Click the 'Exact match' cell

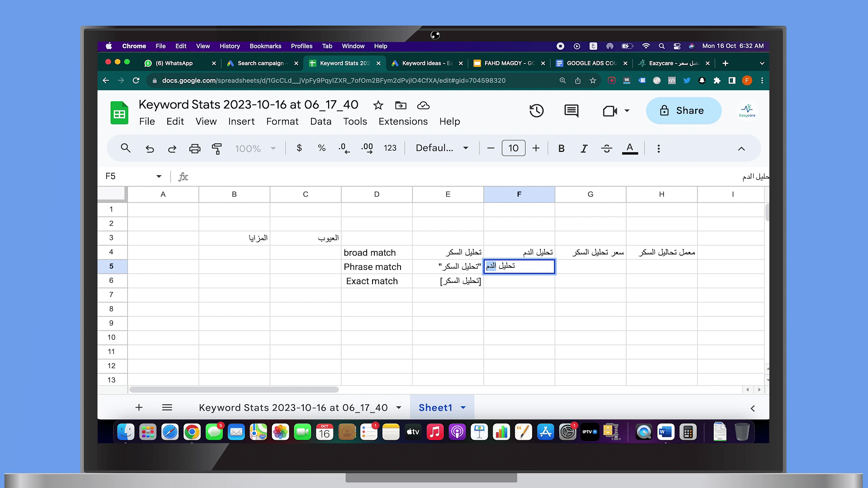(377, 281)
